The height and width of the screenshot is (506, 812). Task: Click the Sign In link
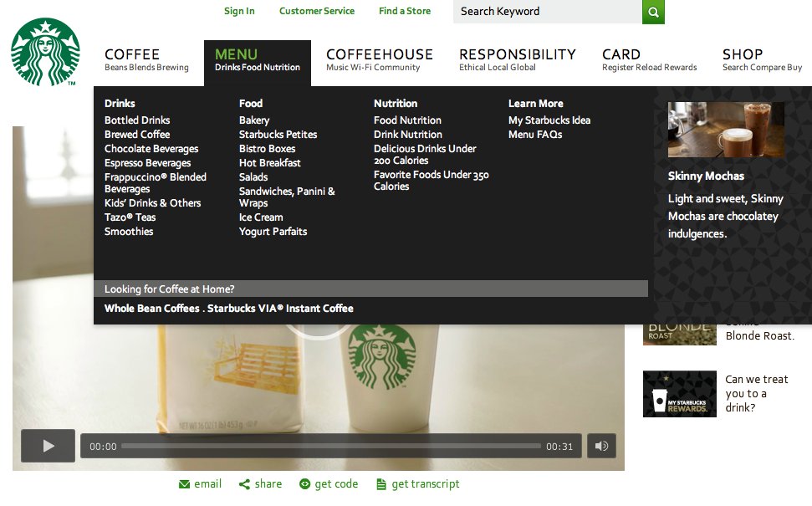[x=239, y=11]
